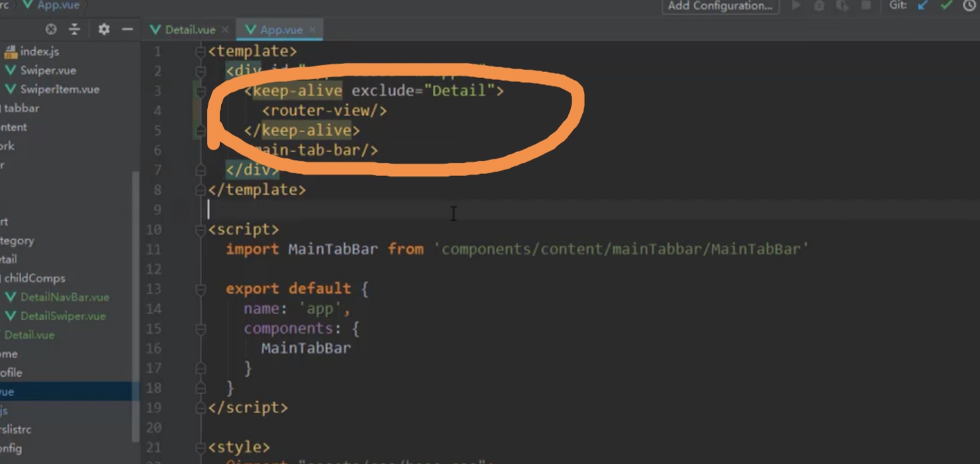Image resolution: width=980 pixels, height=464 pixels.
Task: Click the export default keyword text
Action: [288, 289]
